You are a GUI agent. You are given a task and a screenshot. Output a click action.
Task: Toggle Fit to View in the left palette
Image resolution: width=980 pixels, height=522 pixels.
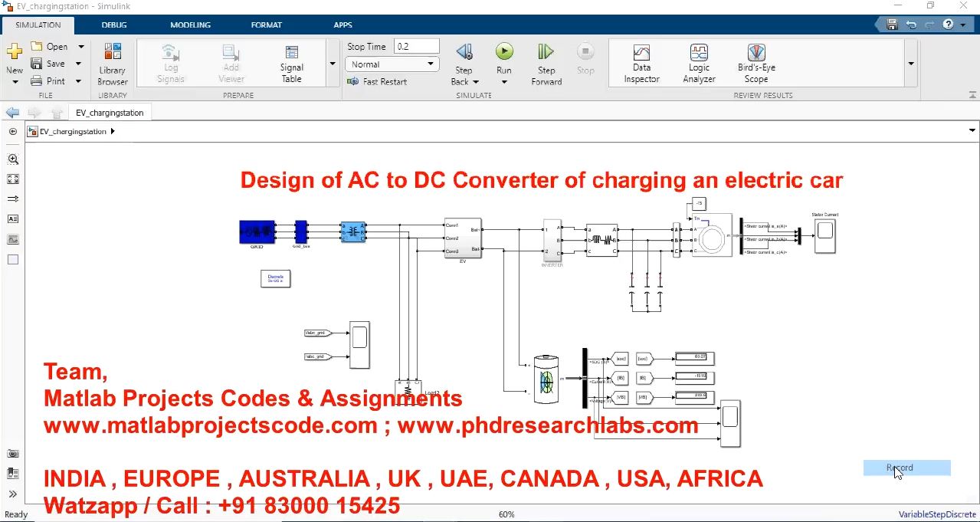pyautogui.click(x=13, y=179)
